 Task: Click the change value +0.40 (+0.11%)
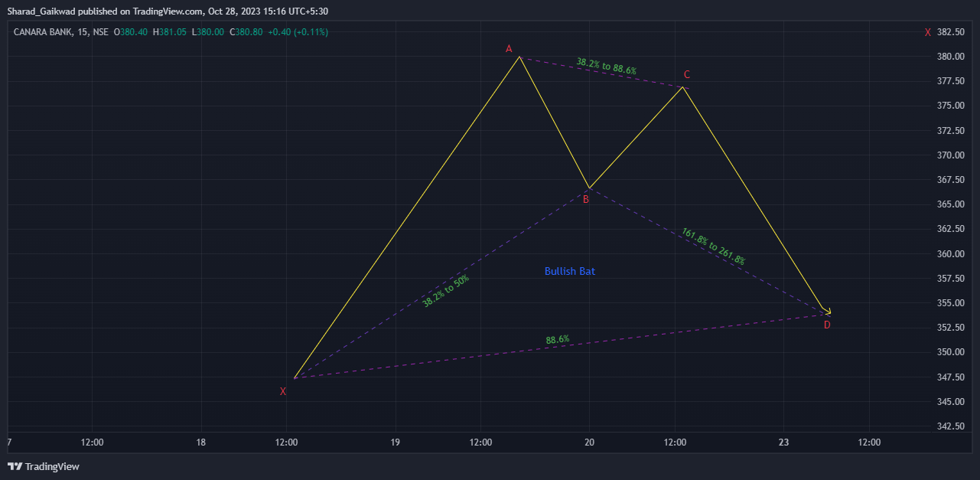(298, 32)
